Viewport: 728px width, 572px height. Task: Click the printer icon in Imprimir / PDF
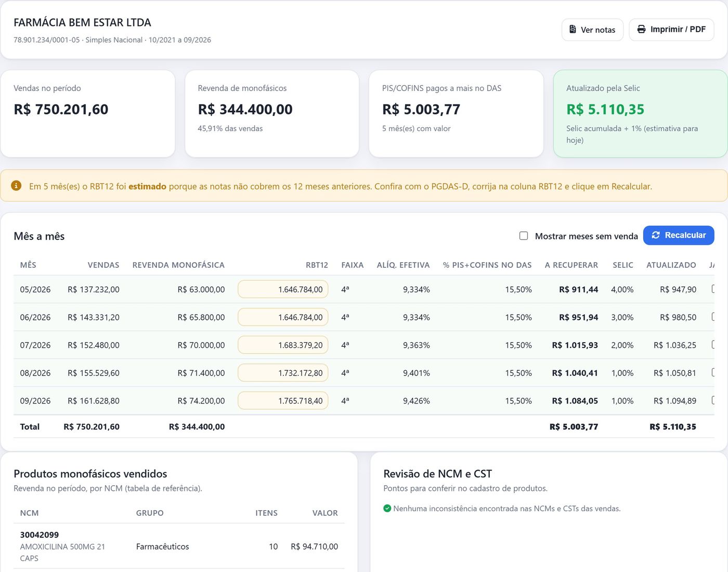click(x=642, y=29)
